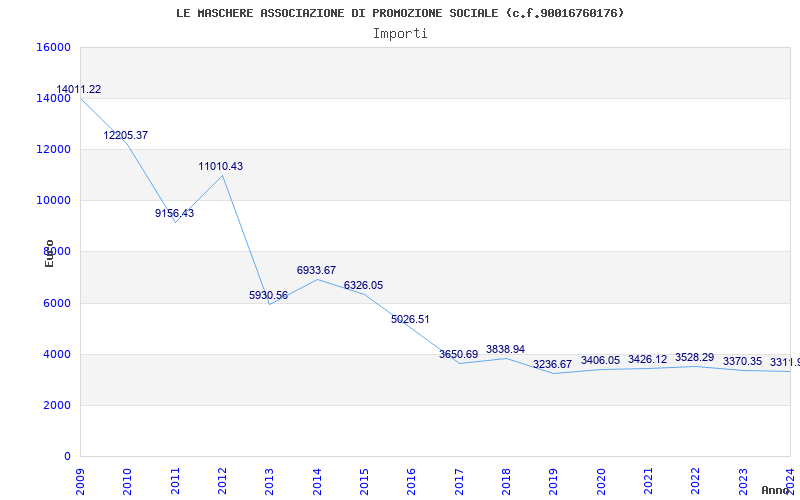Click the data label 5930.56
The width and height of the screenshot is (800, 500).
(268, 295)
